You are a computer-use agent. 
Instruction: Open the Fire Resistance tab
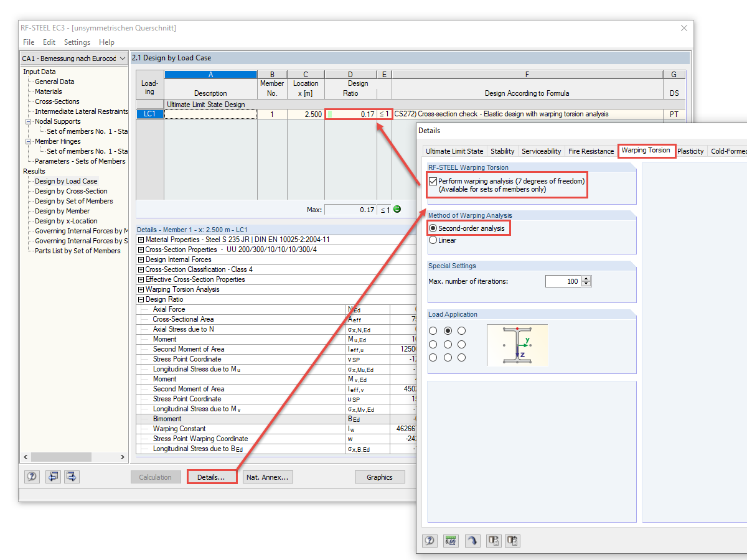591,151
